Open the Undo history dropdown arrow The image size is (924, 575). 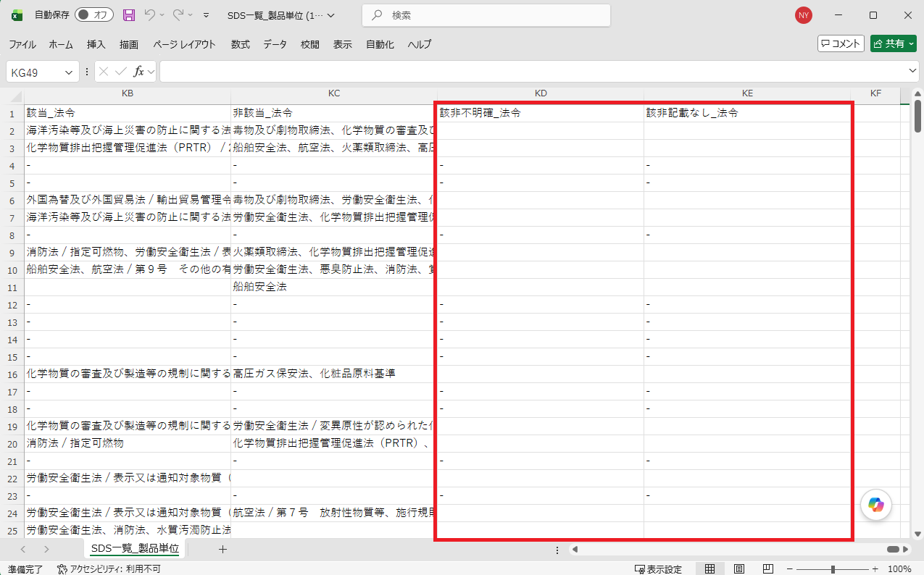tap(162, 15)
